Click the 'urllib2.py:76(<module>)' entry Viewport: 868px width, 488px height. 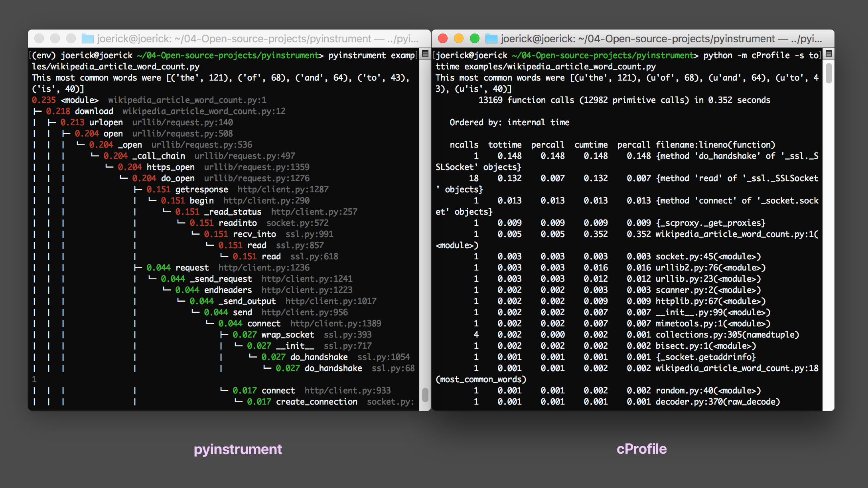coord(711,267)
